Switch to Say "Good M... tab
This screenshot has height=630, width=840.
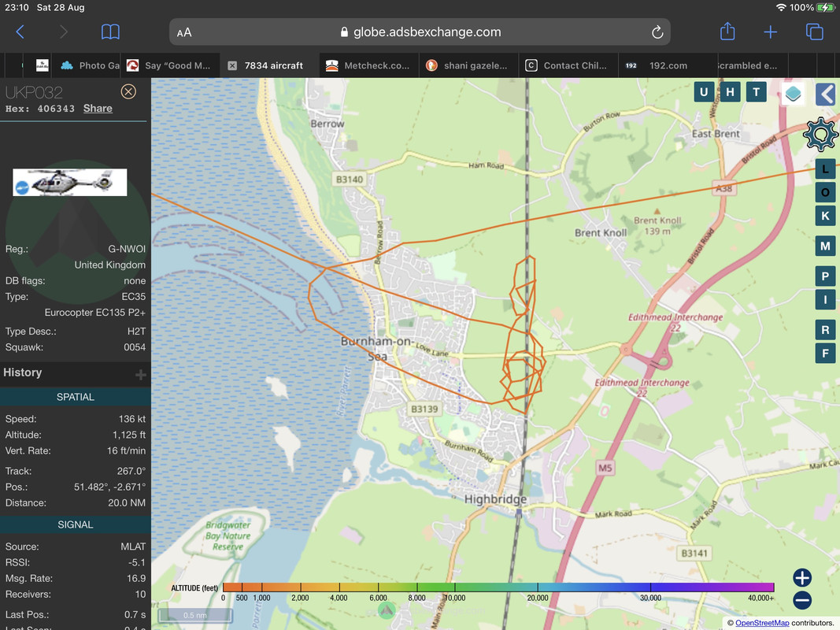[170, 65]
